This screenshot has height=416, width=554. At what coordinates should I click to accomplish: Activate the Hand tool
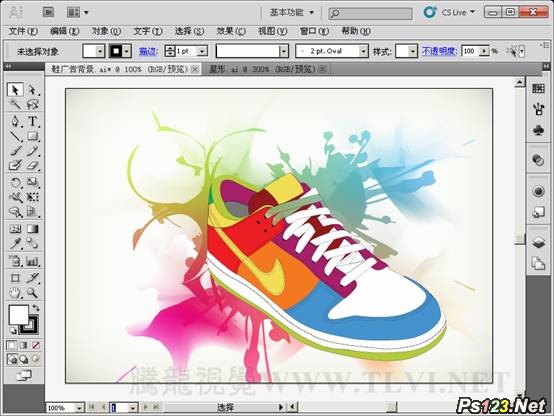15,293
